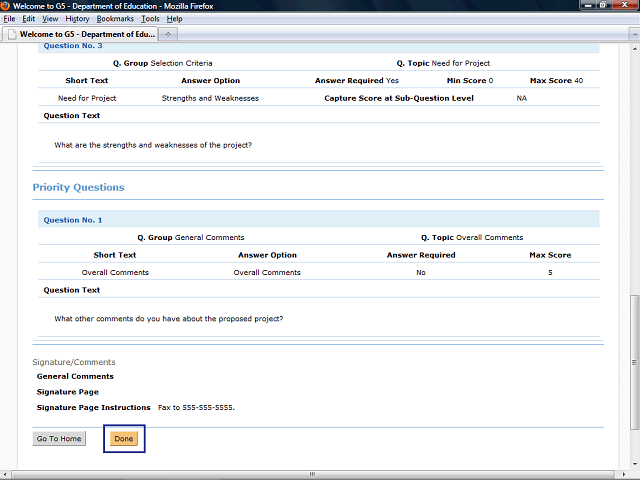Open the File menu

tap(10, 19)
